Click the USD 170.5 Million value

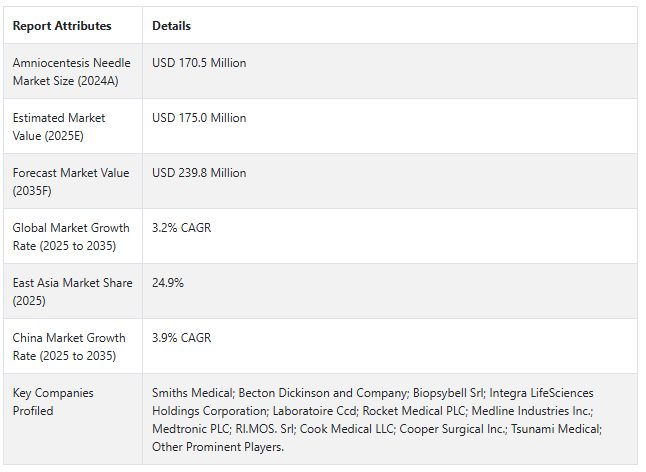199,63
